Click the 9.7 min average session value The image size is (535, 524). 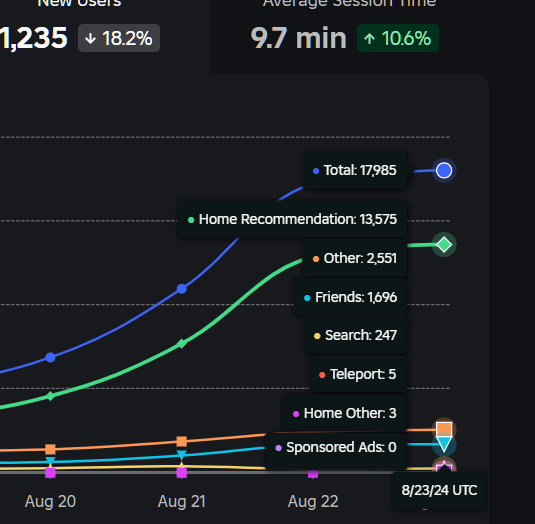[x=299, y=38]
